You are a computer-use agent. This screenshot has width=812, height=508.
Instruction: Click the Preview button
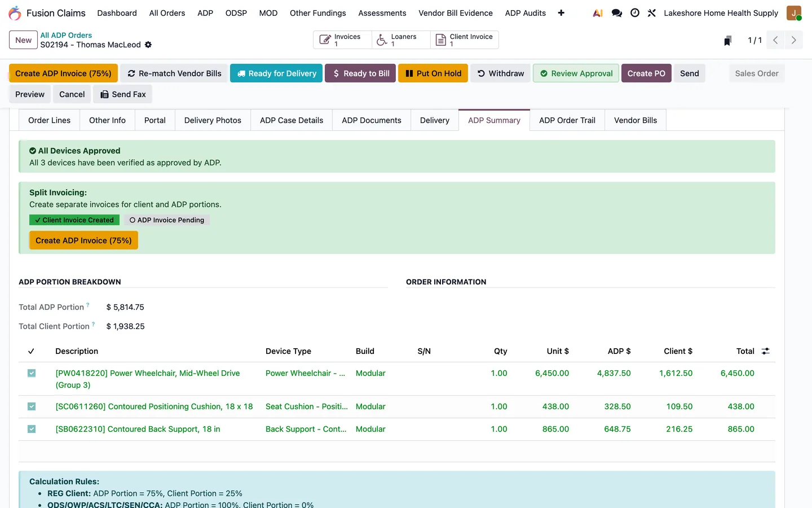pyautogui.click(x=30, y=94)
